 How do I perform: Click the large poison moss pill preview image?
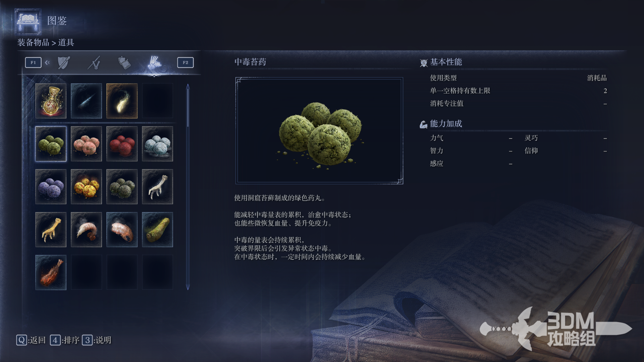319,131
